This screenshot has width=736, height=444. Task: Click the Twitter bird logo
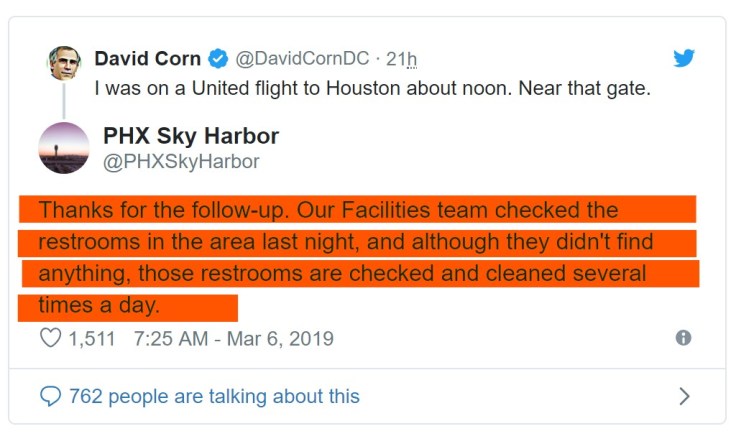(684, 58)
